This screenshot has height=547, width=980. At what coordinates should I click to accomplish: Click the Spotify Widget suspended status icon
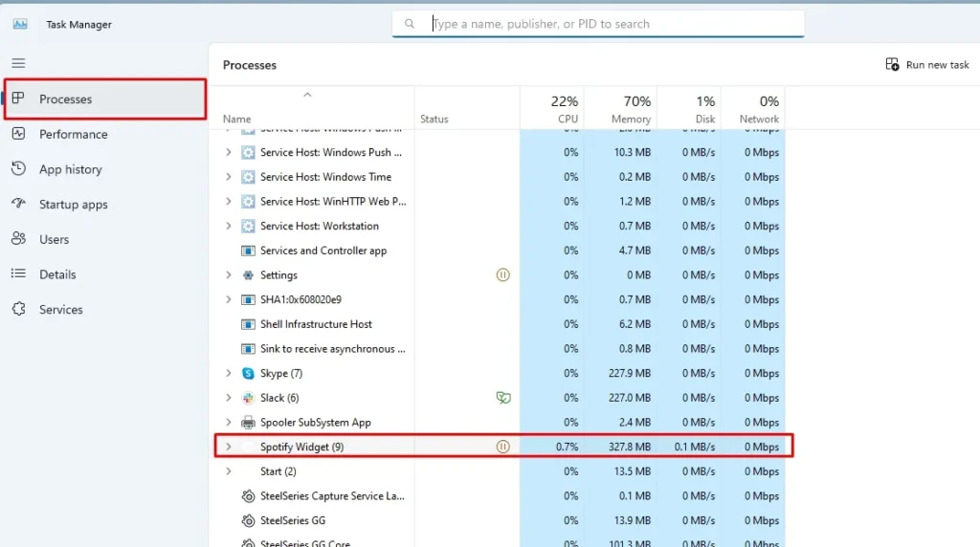pyautogui.click(x=502, y=447)
